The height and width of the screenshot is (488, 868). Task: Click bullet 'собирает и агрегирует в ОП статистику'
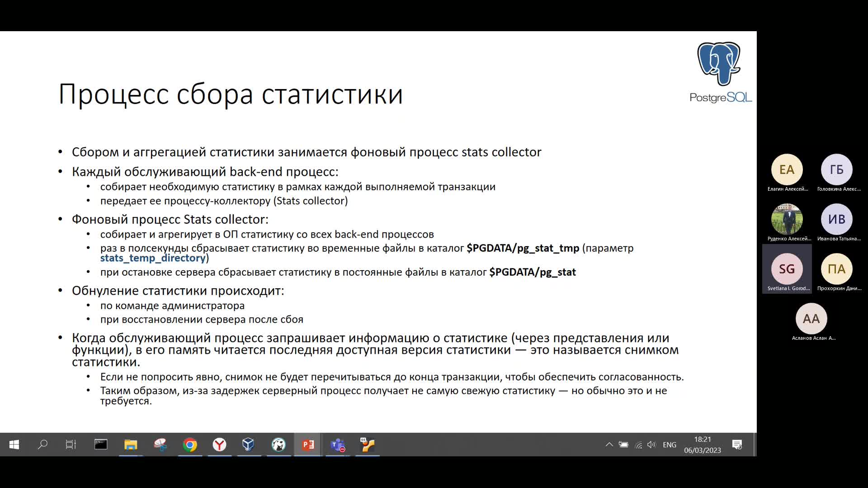(267, 234)
